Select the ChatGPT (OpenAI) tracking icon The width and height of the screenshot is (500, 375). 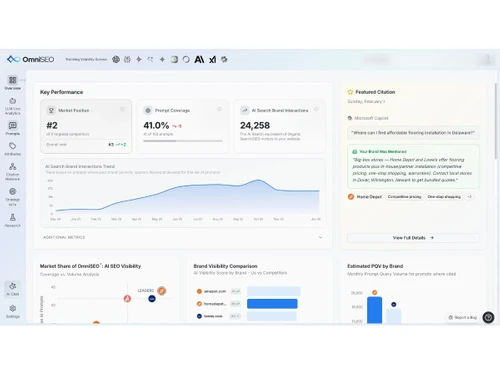pos(116,59)
